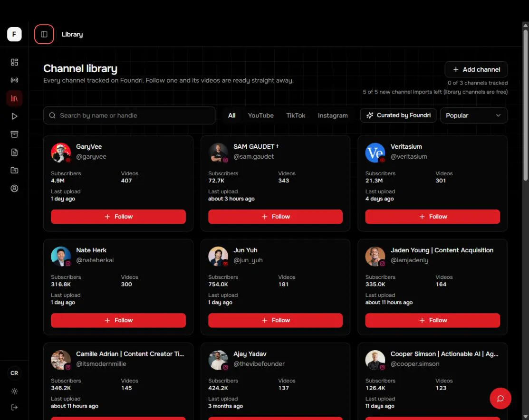Image resolution: width=529 pixels, height=420 pixels.
Task: Click the Camille Adrian channel avatar
Action: [x=61, y=360]
